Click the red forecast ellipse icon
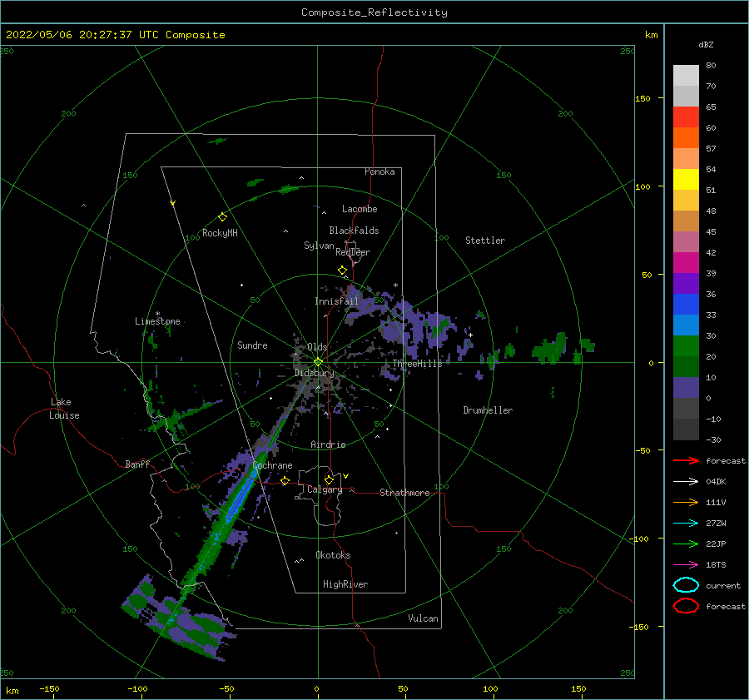749x700 pixels. tap(686, 606)
